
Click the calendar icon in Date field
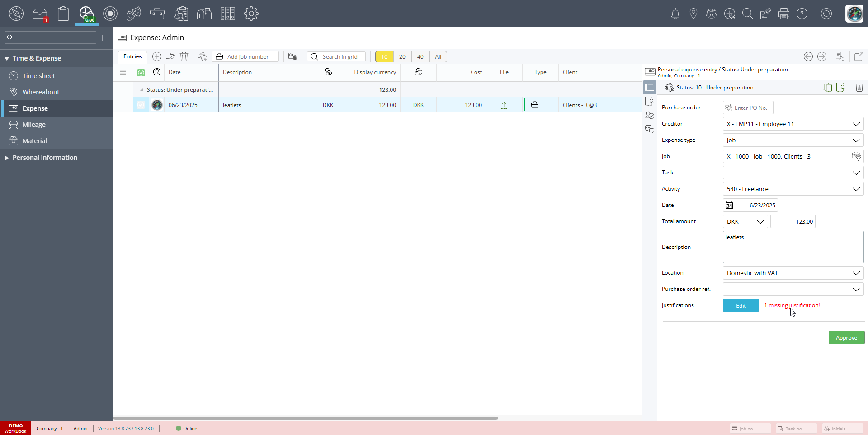[x=729, y=205]
